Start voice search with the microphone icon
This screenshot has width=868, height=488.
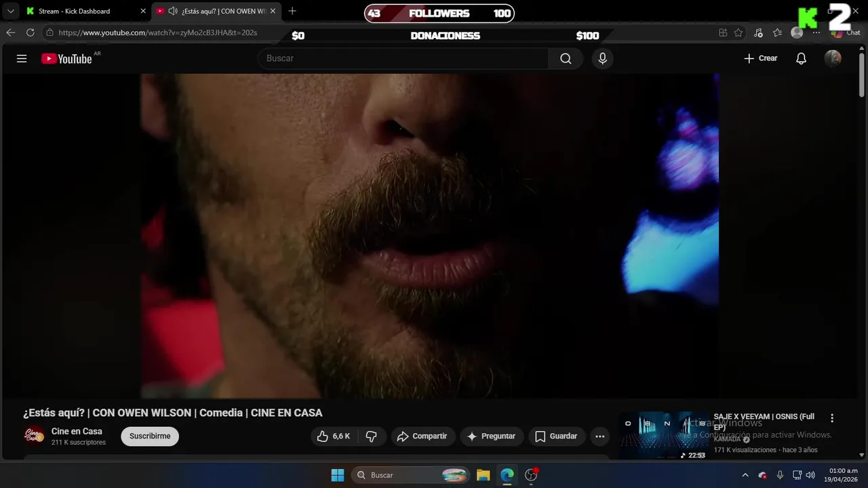(602, 58)
